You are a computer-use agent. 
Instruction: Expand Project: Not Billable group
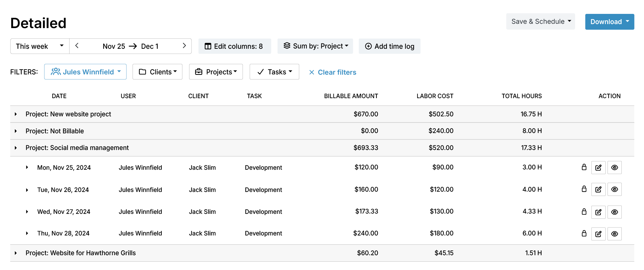click(16, 131)
